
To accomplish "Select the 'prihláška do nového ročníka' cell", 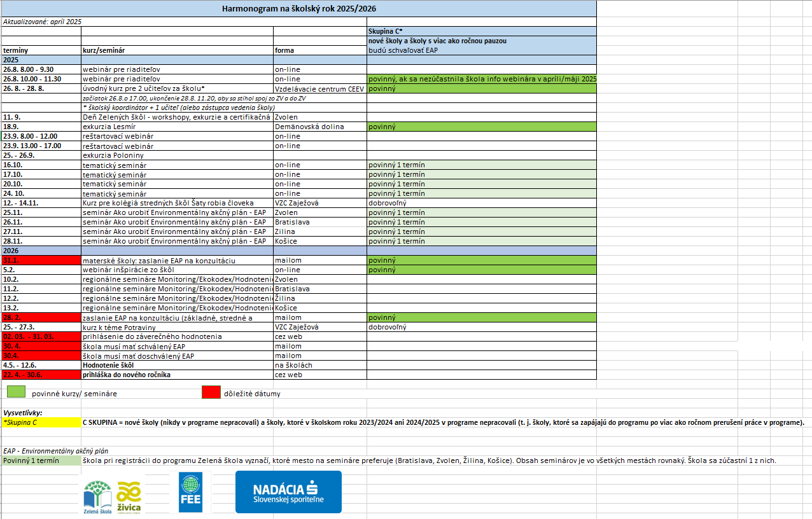I will 177,375.
